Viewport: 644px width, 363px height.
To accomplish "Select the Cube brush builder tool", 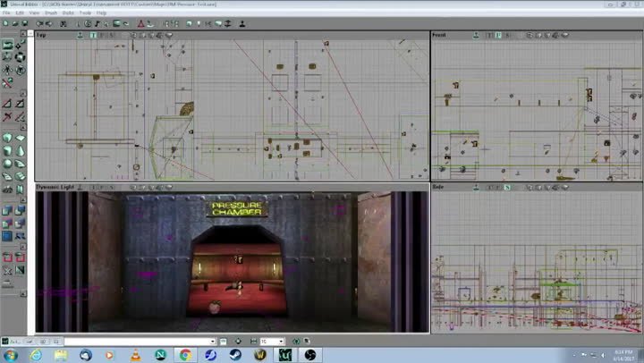I will [x=7, y=138].
